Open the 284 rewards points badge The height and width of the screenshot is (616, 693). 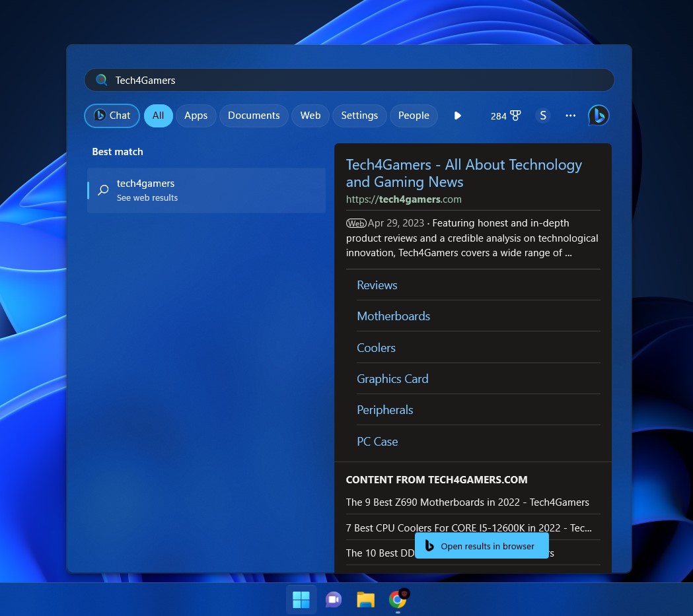505,116
